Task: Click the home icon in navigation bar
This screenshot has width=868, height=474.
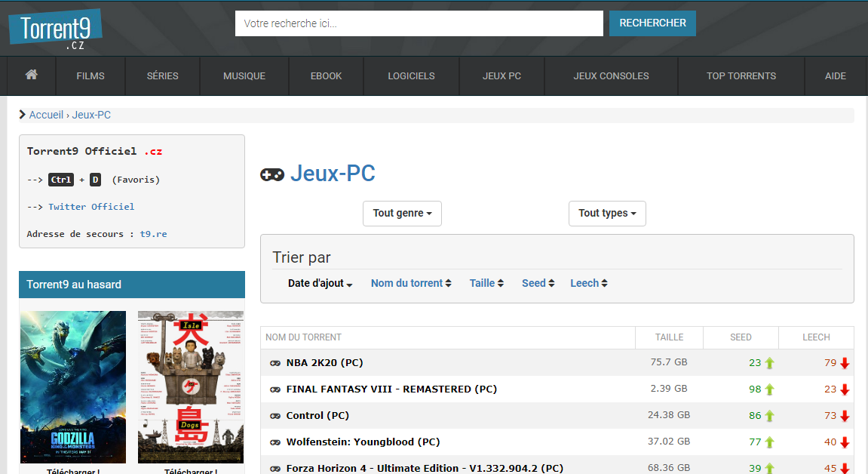Action: [x=31, y=75]
